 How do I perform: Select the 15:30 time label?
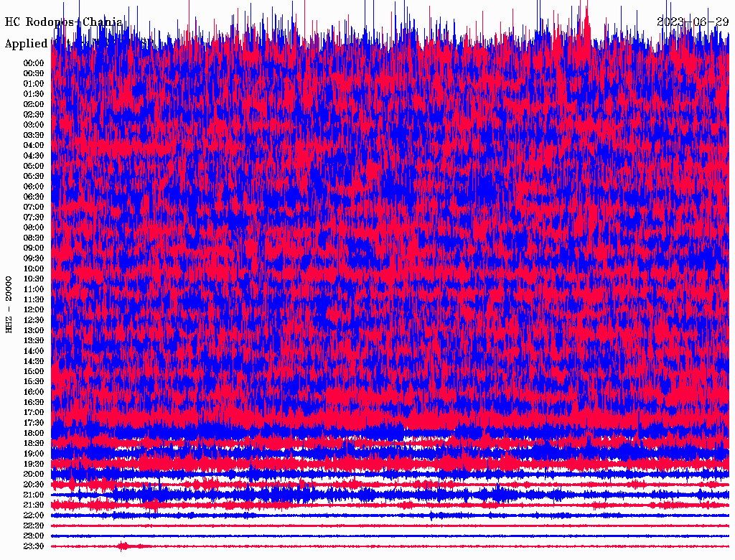click(34, 382)
